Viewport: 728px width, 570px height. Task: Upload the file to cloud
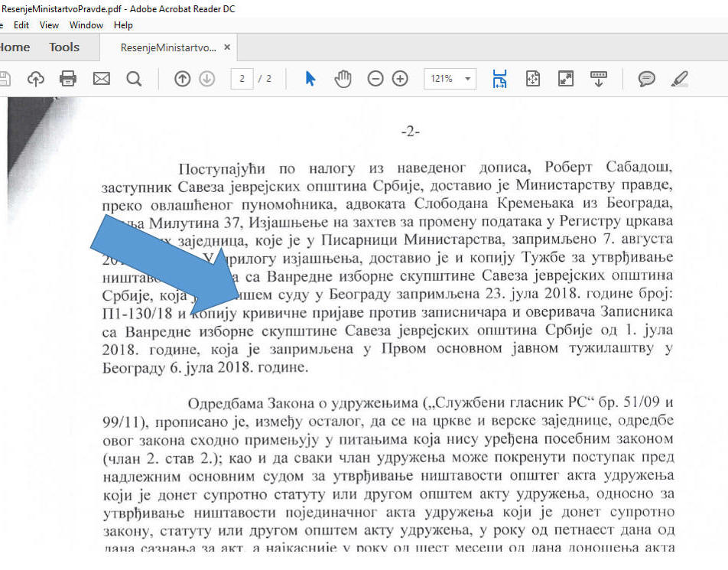[36, 79]
